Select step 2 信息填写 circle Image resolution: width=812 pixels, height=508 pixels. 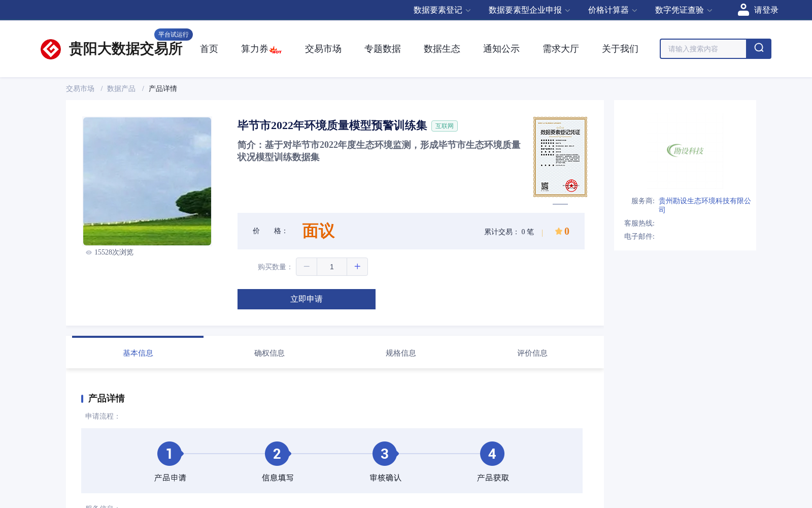(277, 454)
